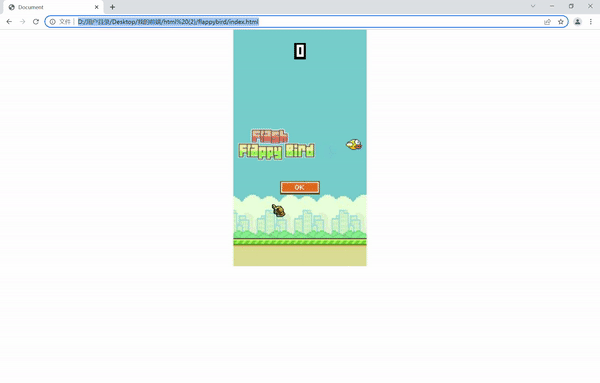Open the tab search dropdown chevron
Screen dimensions: 600x383
(x=533, y=6)
